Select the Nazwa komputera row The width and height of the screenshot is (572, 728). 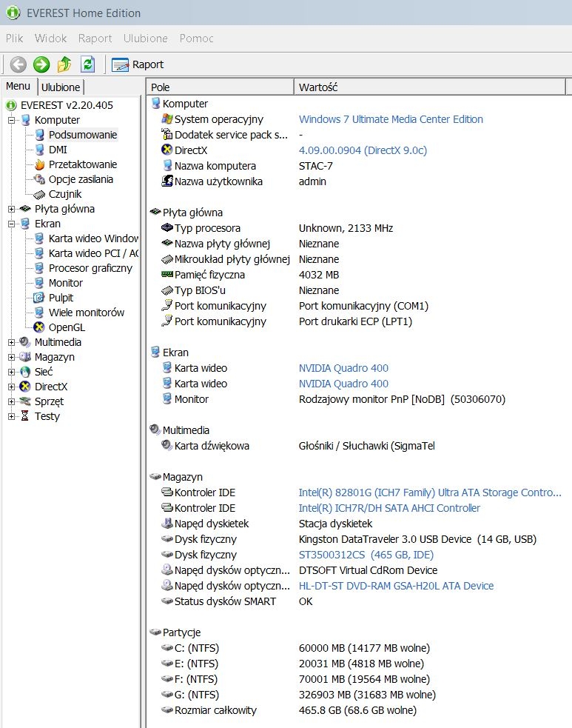tap(357, 166)
